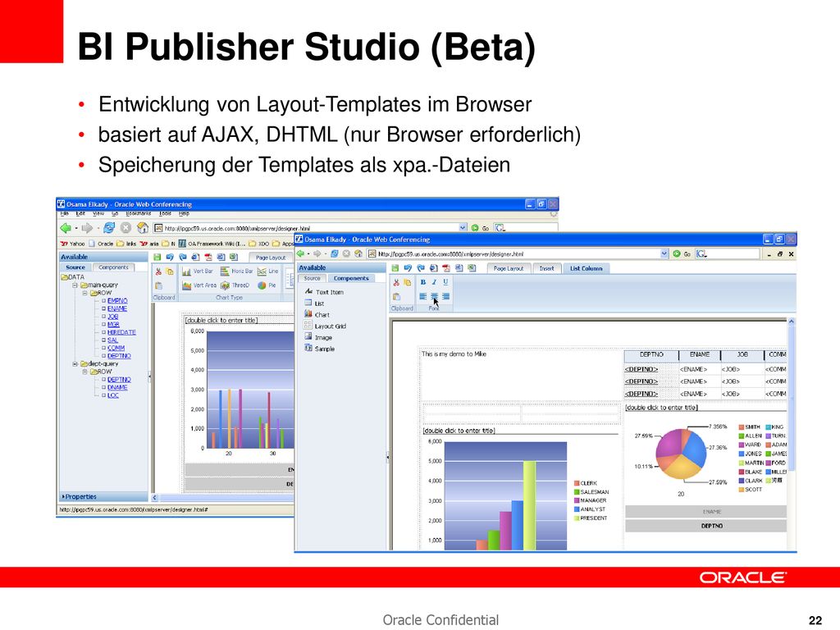
Task: Select the EMPNO field in the data tree
Action: [x=117, y=301]
